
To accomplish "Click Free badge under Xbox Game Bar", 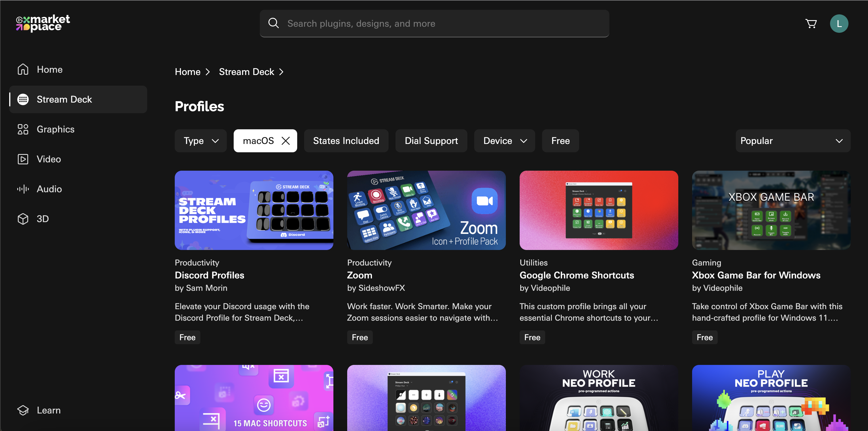I will click(x=704, y=337).
